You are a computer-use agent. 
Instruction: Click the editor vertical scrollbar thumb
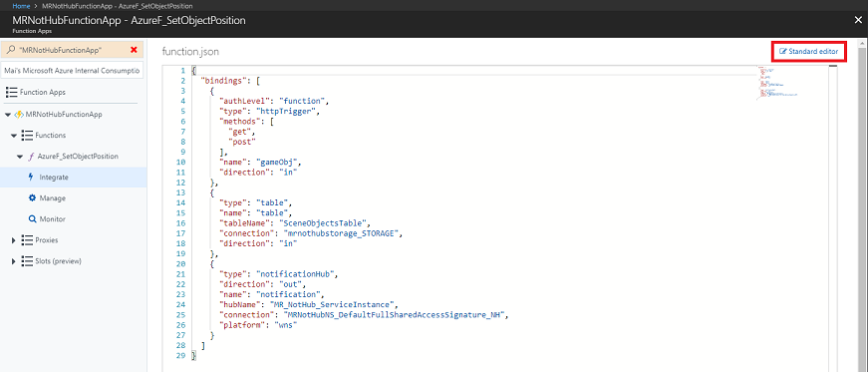coord(832,67)
